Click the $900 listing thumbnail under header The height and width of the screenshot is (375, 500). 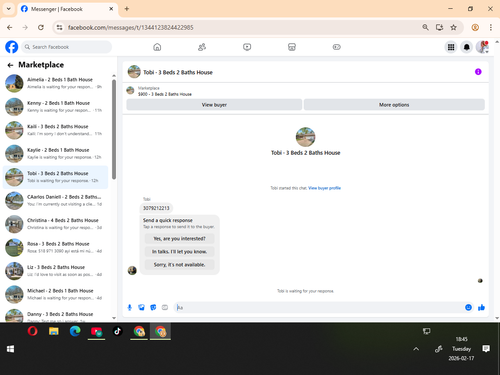(130, 90)
